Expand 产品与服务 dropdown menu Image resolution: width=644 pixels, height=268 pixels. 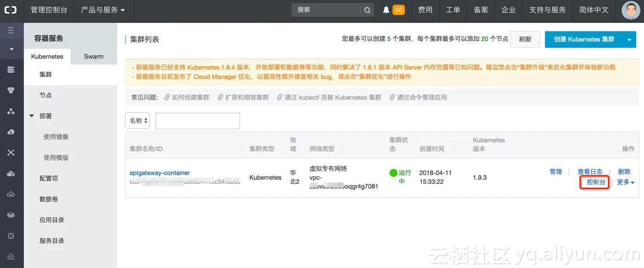[x=103, y=10]
